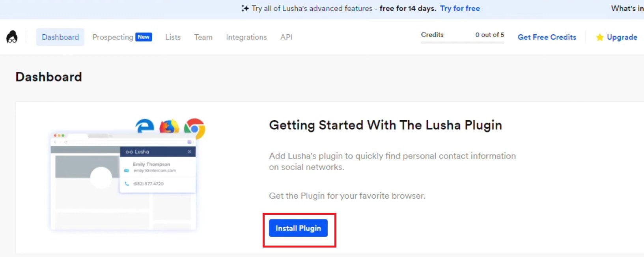Click the phone icon on Emily Thompson's card
This screenshot has width=644, height=257.
127,183
